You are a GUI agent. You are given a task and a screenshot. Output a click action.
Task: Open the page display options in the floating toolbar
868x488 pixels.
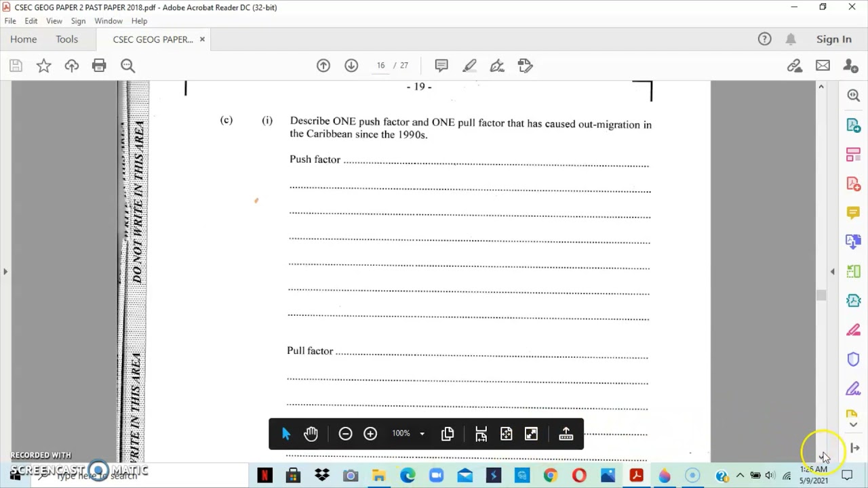448,434
